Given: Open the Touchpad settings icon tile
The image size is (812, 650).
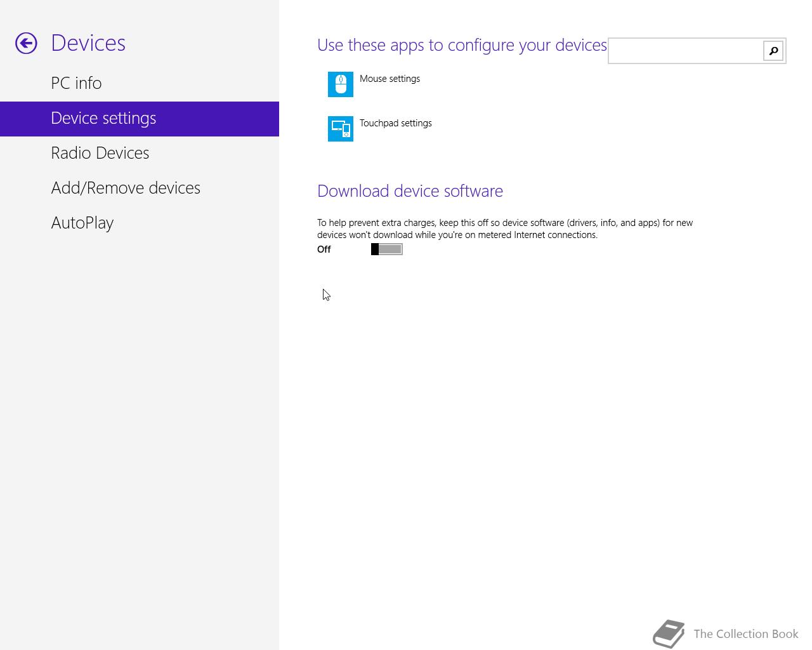Looking at the screenshot, I should tap(341, 129).
